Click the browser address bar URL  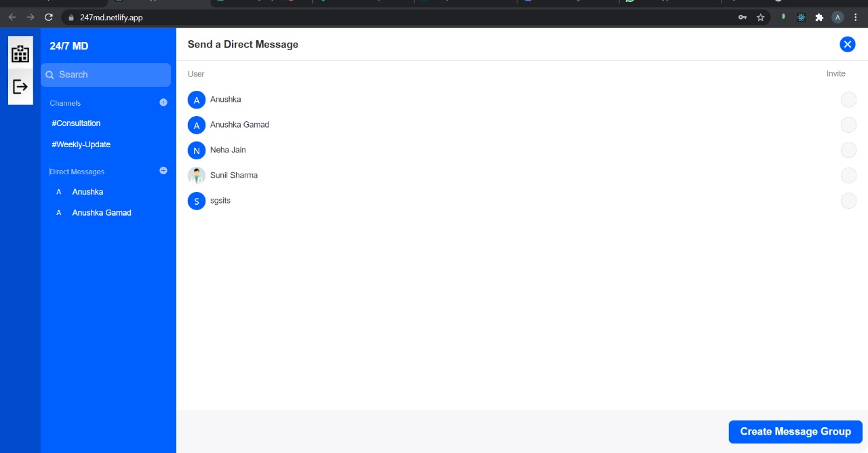(111, 18)
